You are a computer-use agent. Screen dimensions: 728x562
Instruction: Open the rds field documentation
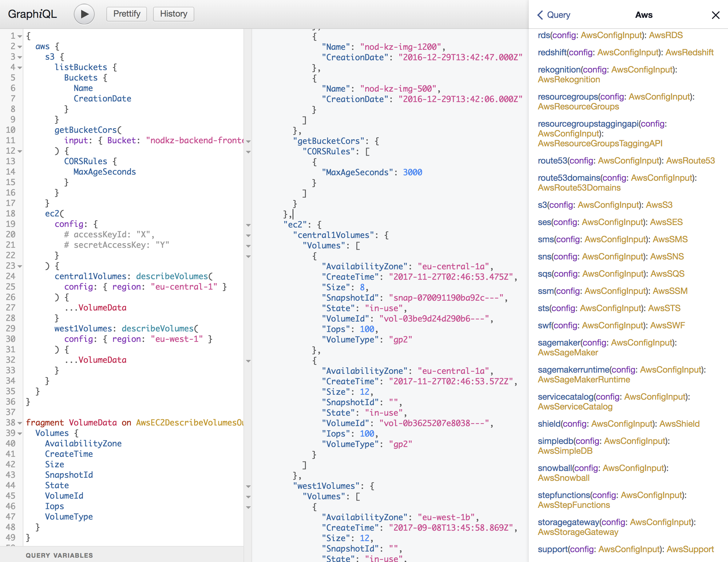pos(544,35)
